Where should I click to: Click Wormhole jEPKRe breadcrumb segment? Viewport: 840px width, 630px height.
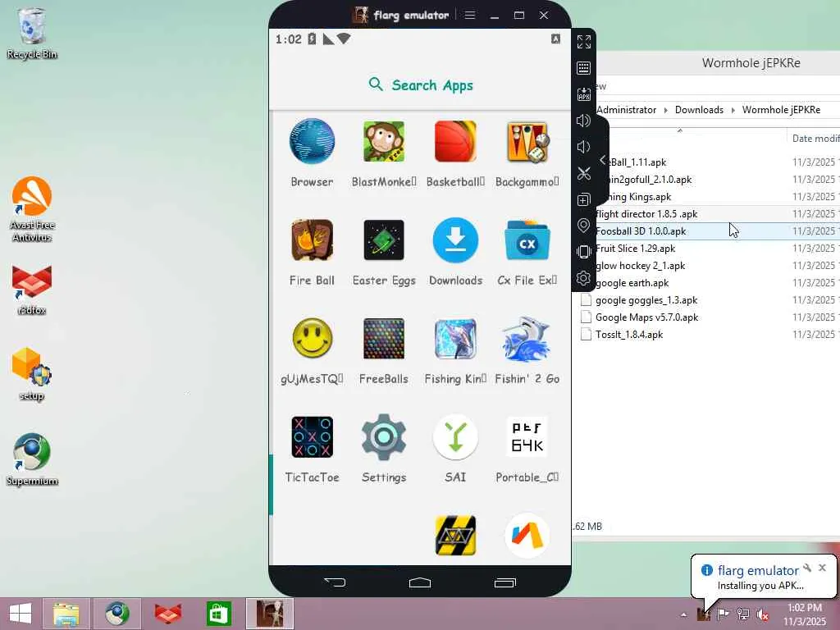(781, 110)
